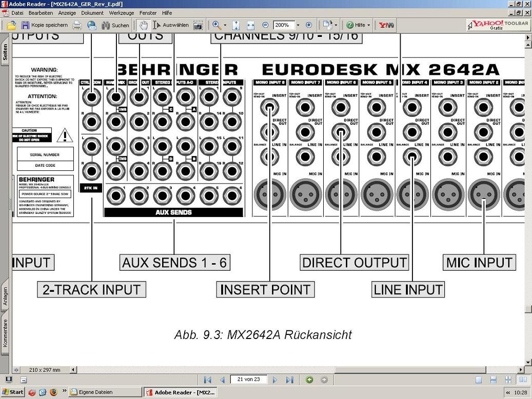The width and height of the screenshot is (532, 399).
Task: Switch to single page layout
Action: (x=479, y=380)
